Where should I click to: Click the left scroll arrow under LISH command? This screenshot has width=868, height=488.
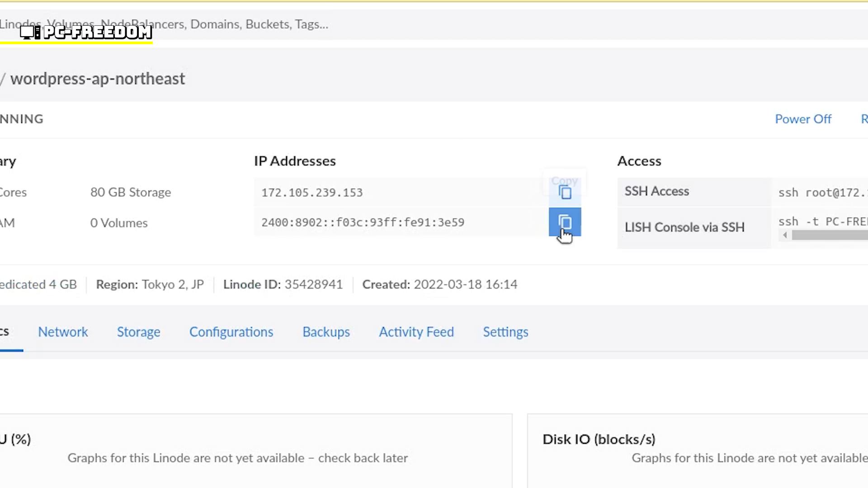coord(785,235)
